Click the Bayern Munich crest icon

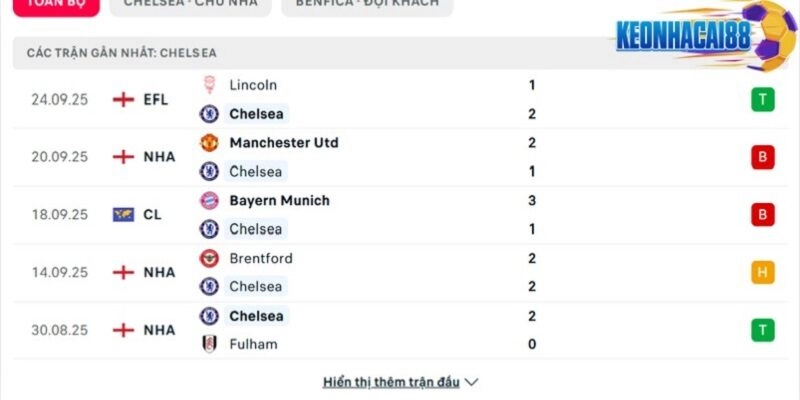click(x=209, y=200)
